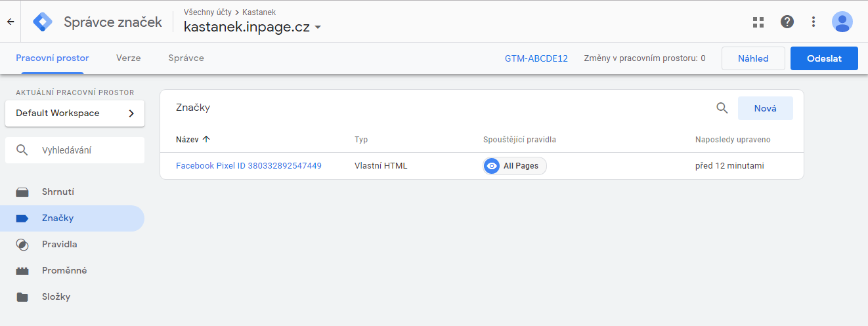The width and height of the screenshot is (868, 326).
Task: Open the help question mark icon
Action: (787, 22)
